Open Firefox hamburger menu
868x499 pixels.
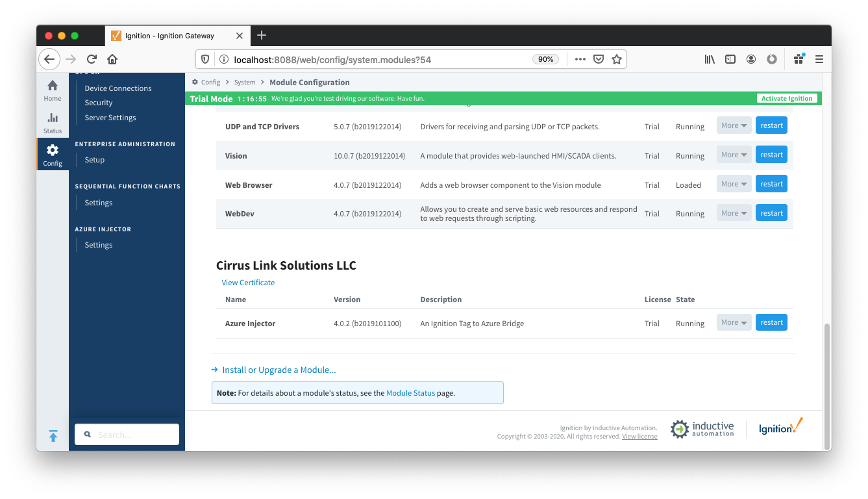[x=819, y=59]
